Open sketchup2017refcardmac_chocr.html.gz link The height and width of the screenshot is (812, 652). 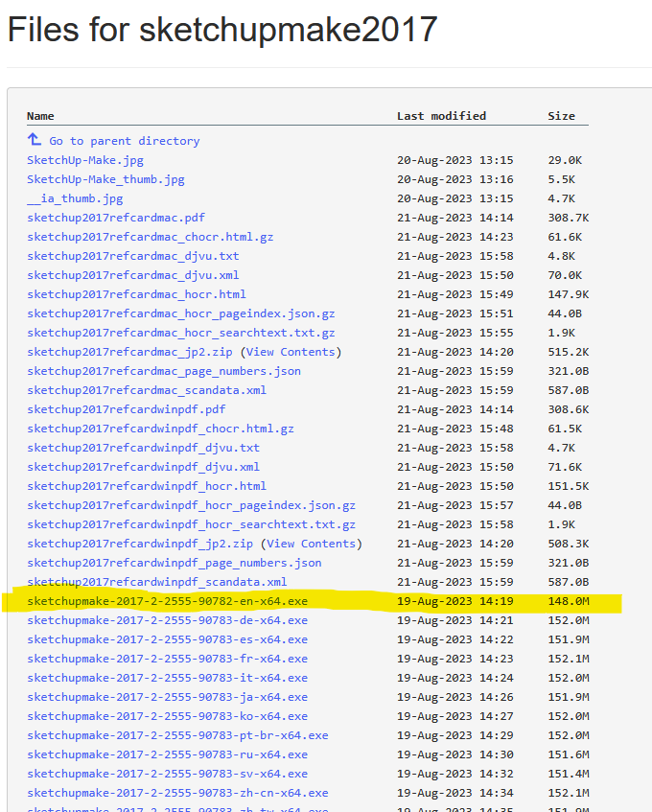tap(151, 237)
